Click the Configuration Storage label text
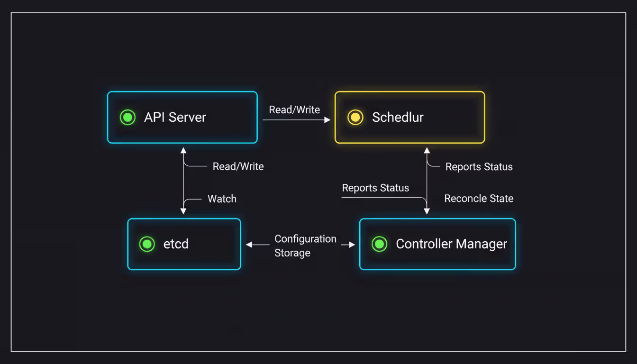Screen dimensions: 637x364 point(306,246)
